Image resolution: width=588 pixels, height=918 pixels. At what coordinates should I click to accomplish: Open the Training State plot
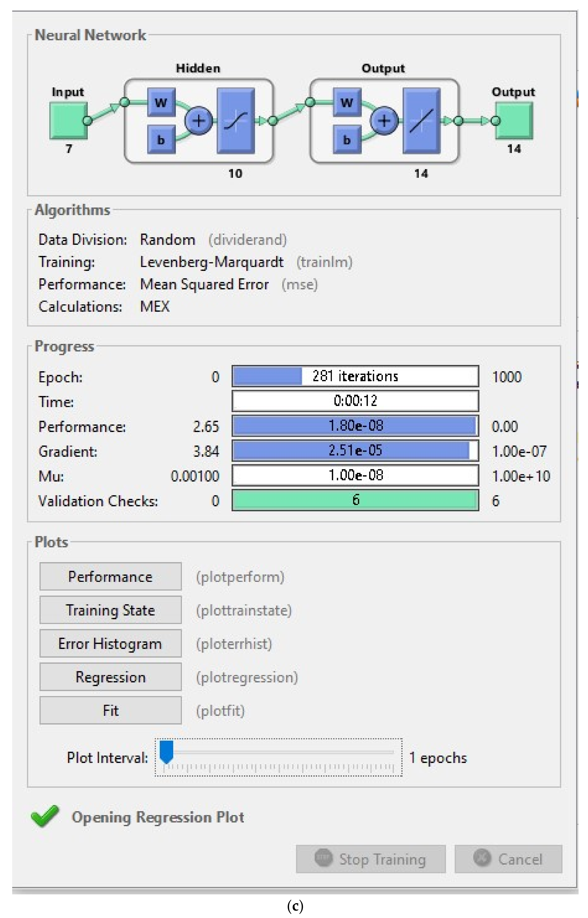coord(110,610)
